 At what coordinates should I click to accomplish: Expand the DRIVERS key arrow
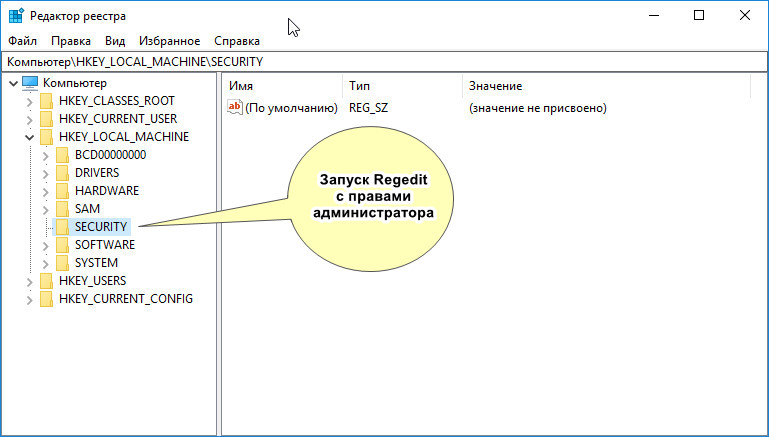(46, 174)
